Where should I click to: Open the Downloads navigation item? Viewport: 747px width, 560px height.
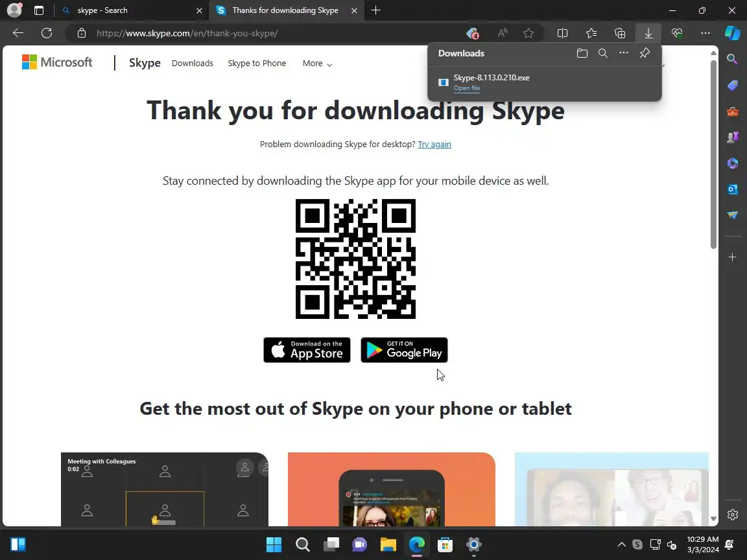(193, 64)
